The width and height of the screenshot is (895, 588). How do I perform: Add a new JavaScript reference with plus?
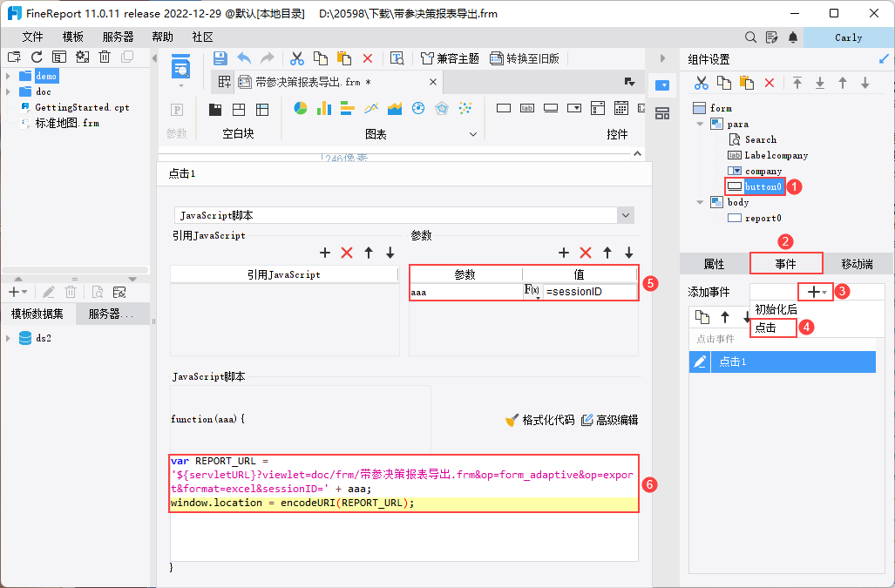click(325, 253)
